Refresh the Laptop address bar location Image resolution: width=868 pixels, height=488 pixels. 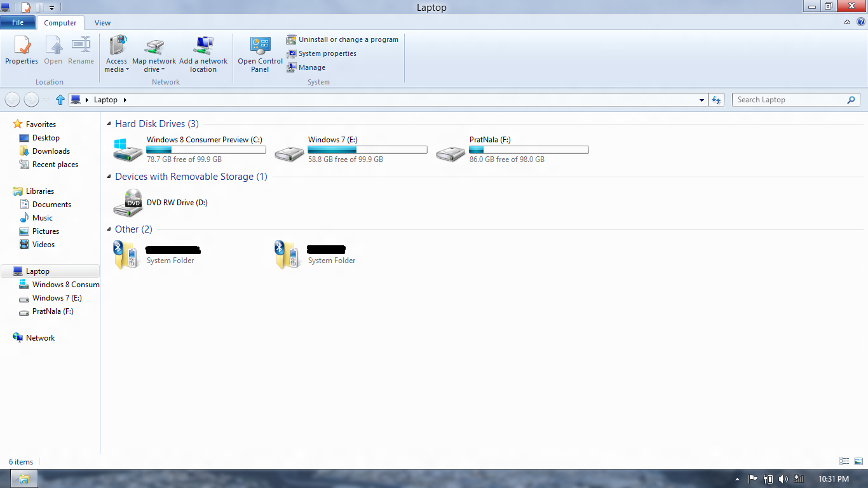717,100
